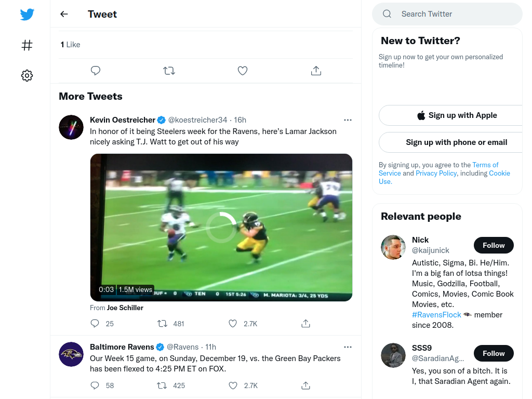The image size is (532, 399).
Task: Like Kevin Oestreicher's tweet with 2.7K likes
Action: point(233,323)
